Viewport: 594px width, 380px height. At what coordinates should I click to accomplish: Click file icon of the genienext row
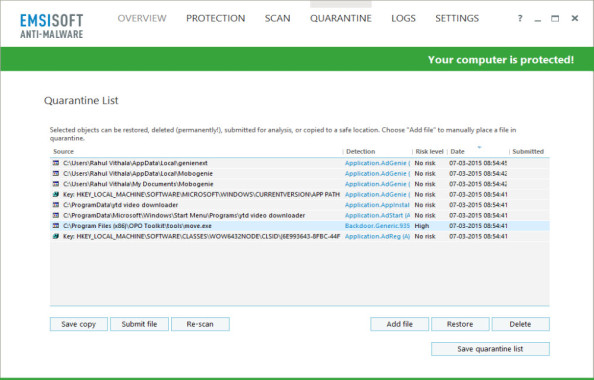(56, 163)
